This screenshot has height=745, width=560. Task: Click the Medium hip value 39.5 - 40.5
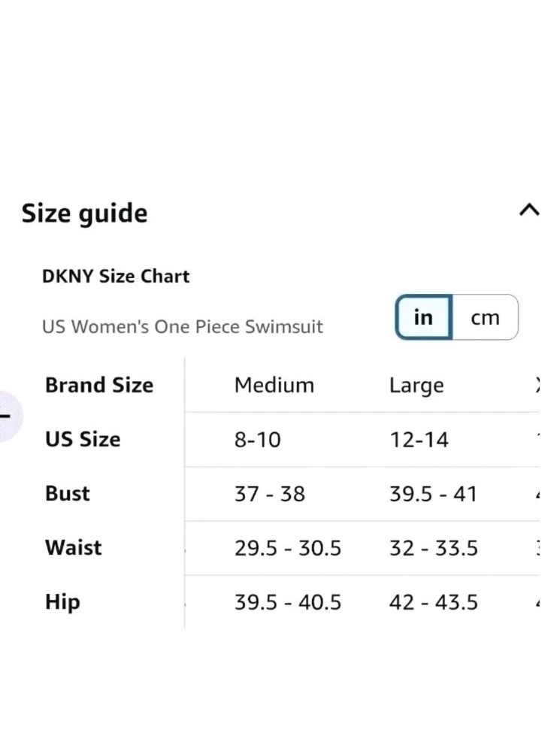tap(288, 602)
